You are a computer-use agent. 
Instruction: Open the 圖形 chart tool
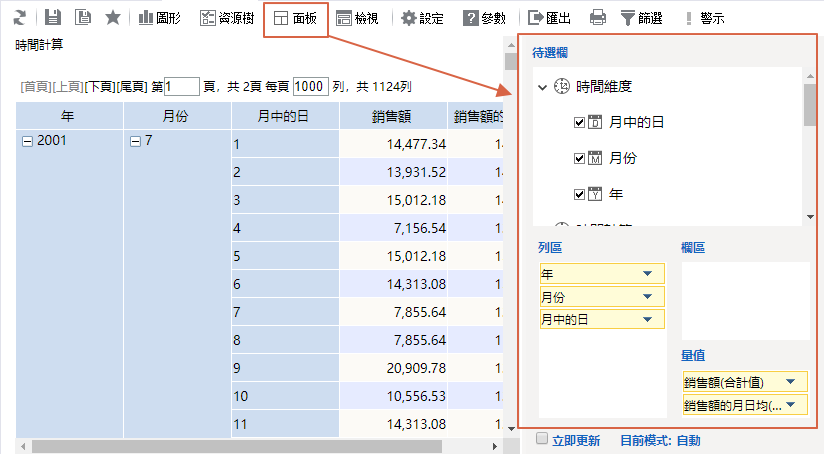(159, 18)
